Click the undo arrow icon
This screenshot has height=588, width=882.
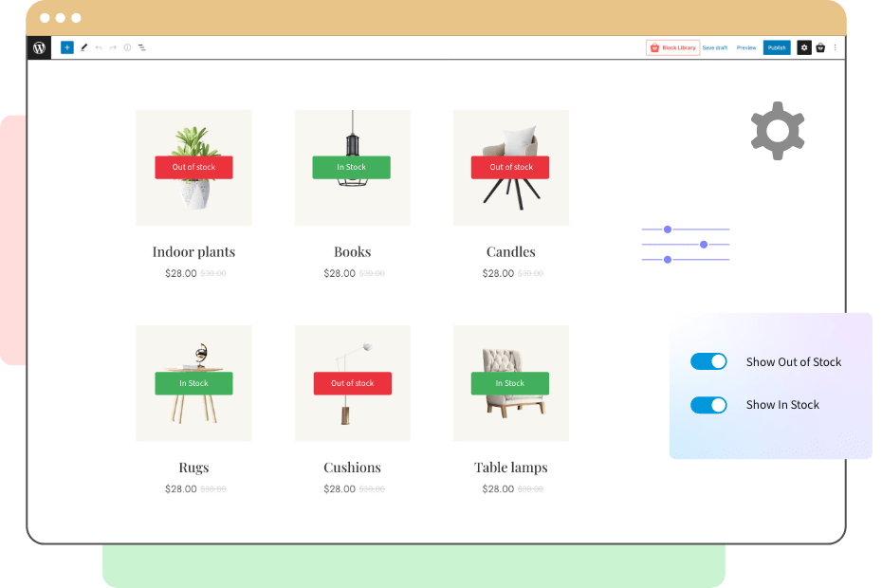tap(99, 47)
